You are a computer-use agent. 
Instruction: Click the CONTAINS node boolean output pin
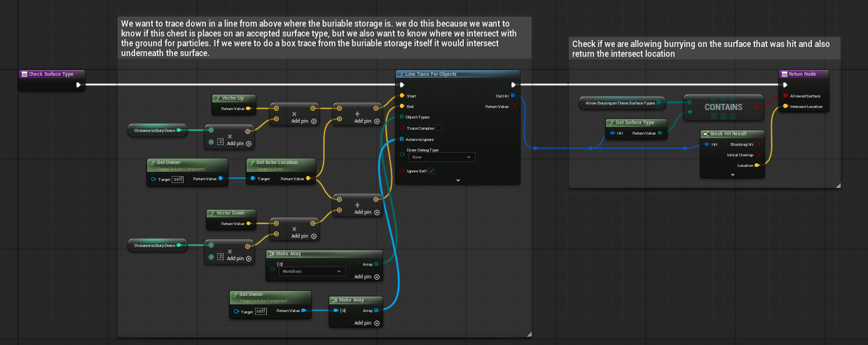pyautogui.click(x=757, y=107)
